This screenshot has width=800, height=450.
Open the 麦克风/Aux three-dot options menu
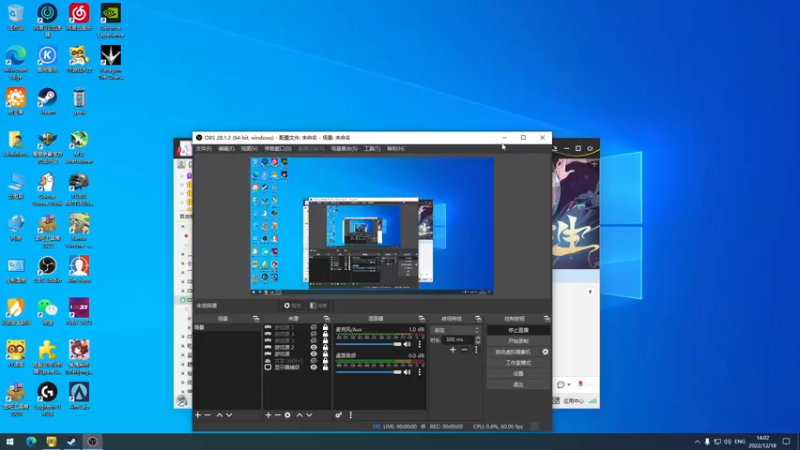click(x=419, y=344)
